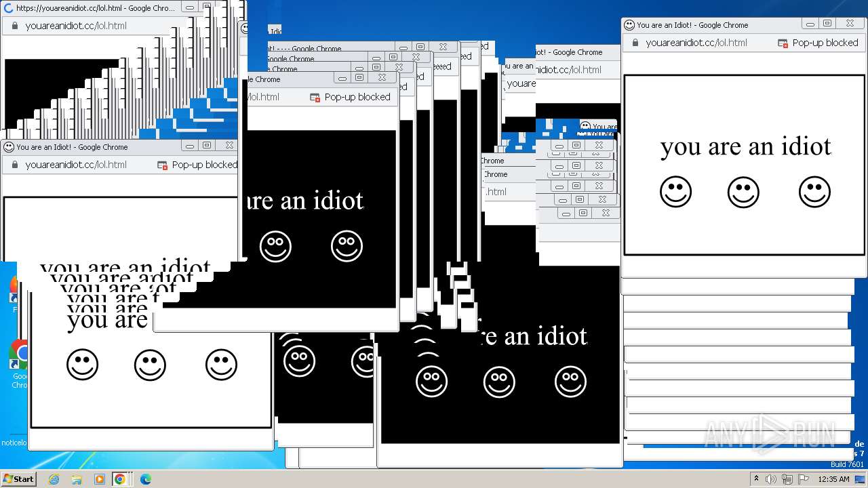
Task: Click smiley favicon of left You are an Idiot window
Action: [9, 146]
